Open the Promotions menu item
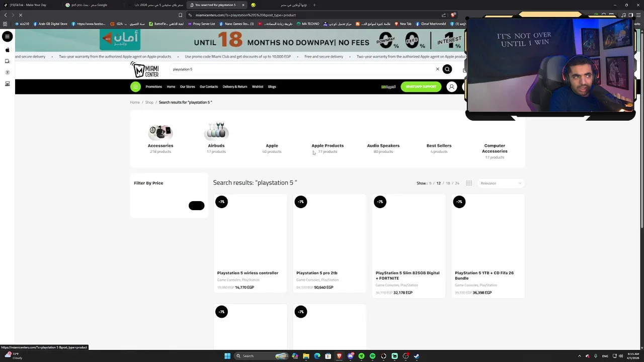This screenshot has height=362, width=644. tap(154, 86)
